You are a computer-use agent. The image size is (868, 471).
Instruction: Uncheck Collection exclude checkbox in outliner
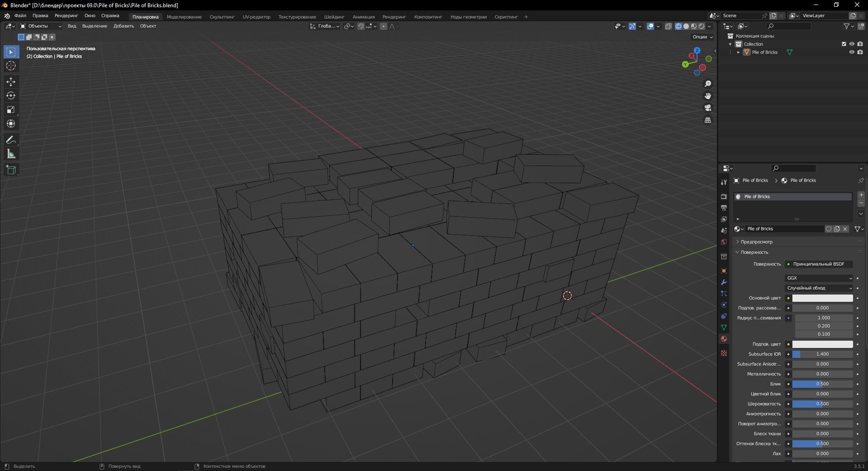coord(844,44)
